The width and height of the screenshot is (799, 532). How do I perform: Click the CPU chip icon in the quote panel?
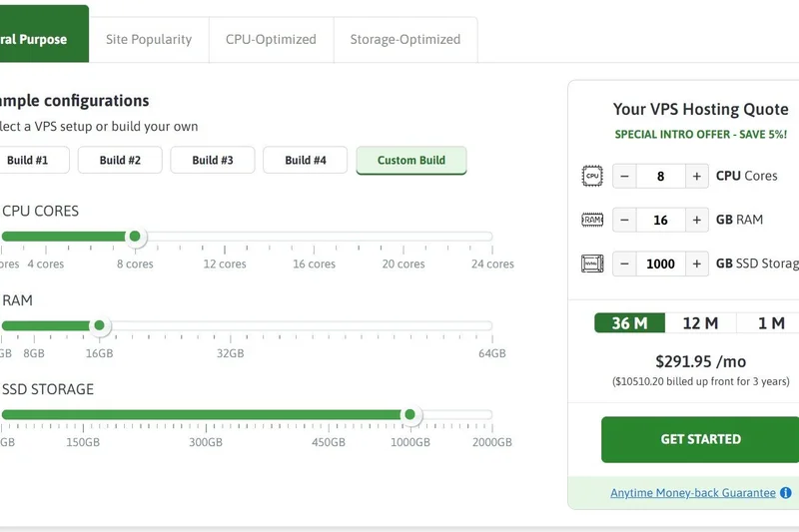(592, 176)
